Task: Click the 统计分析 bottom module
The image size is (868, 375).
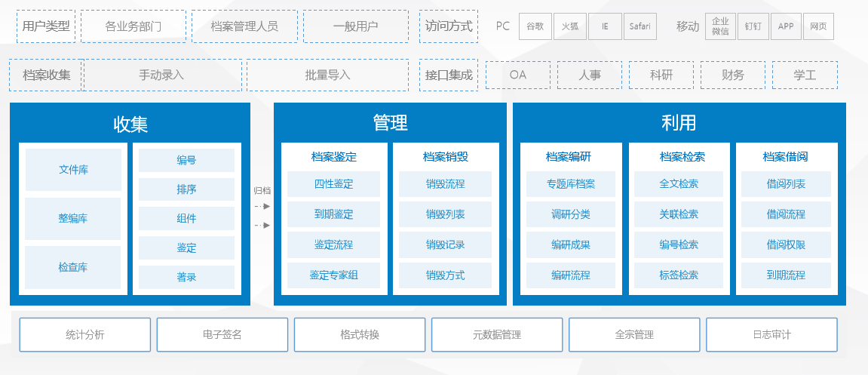Action: pyautogui.click(x=85, y=335)
